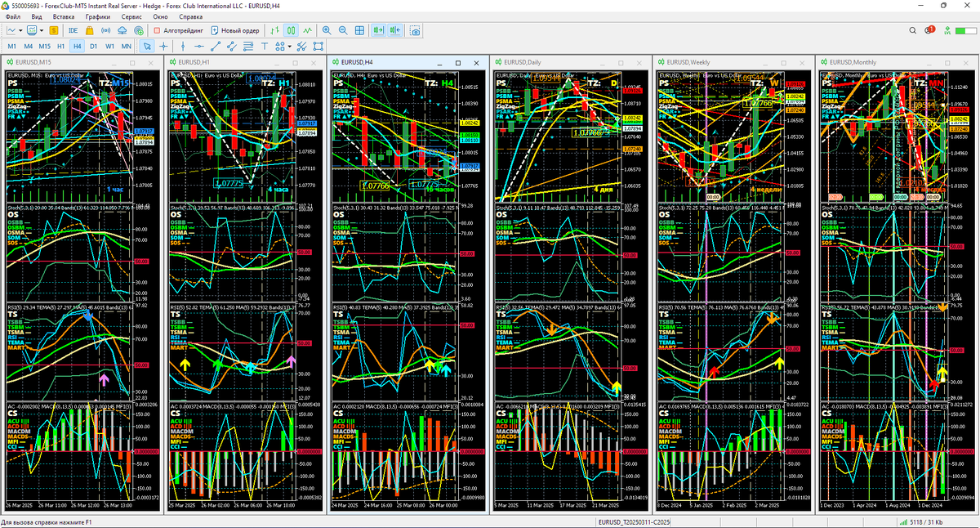The width and height of the screenshot is (980, 528).
Task: Select the crosshair tool
Action: coord(163,47)
